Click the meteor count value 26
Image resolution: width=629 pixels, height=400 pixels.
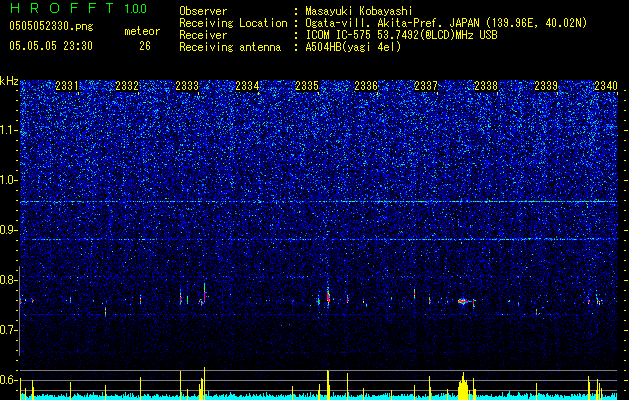(x=145, y=46)
